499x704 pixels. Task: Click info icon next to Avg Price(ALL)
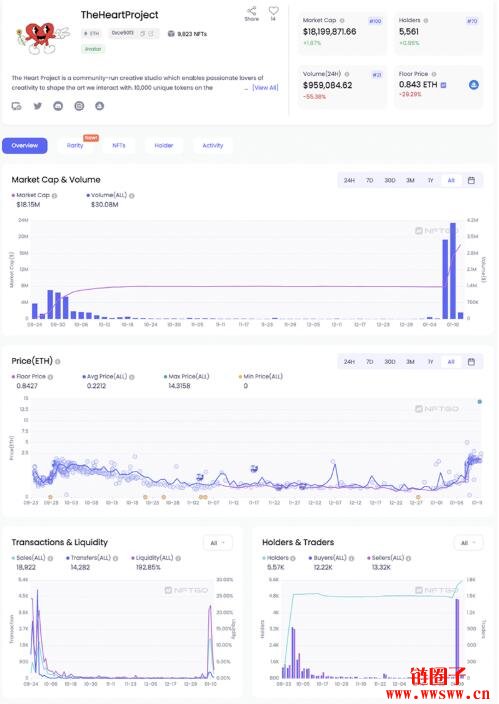132,377
